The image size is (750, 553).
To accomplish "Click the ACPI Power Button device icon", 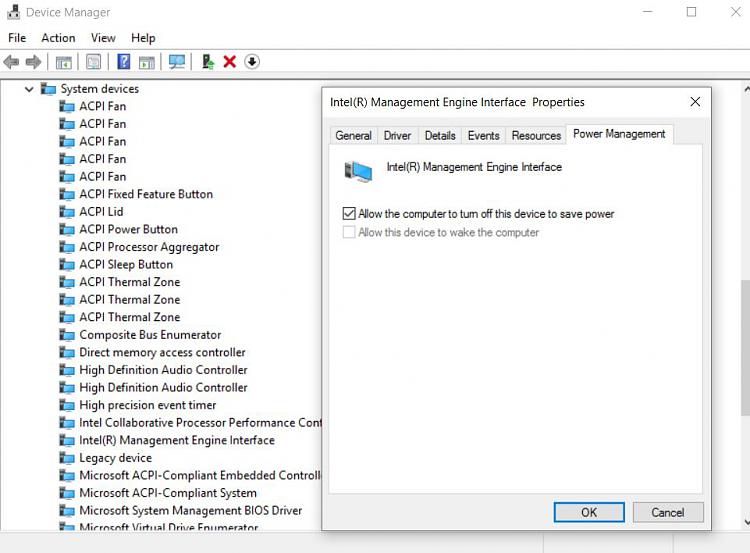I will pos(67,229).
